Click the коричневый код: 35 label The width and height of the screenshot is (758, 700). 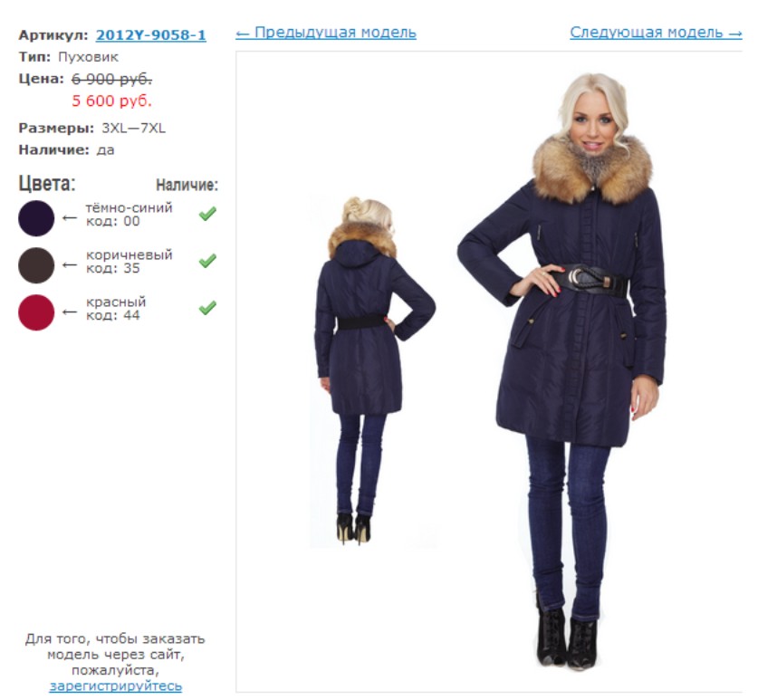[x=130, y=261]
